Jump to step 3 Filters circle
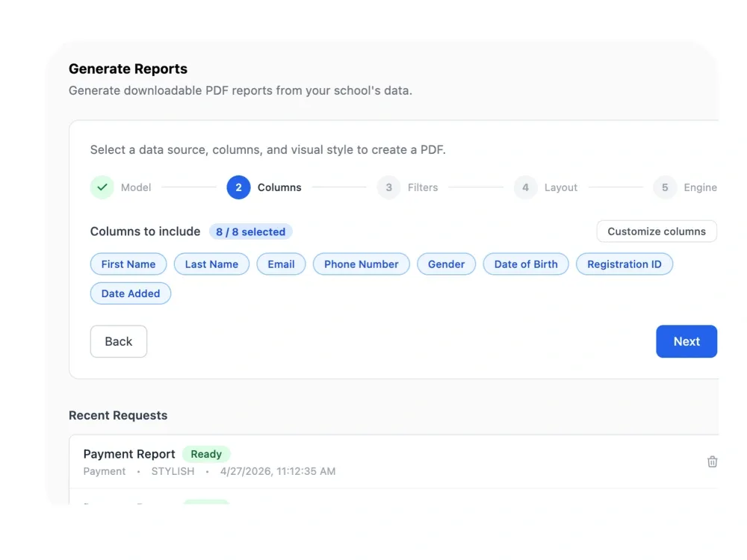The width and height of the screenshot is (747, 560). point(388,187)
